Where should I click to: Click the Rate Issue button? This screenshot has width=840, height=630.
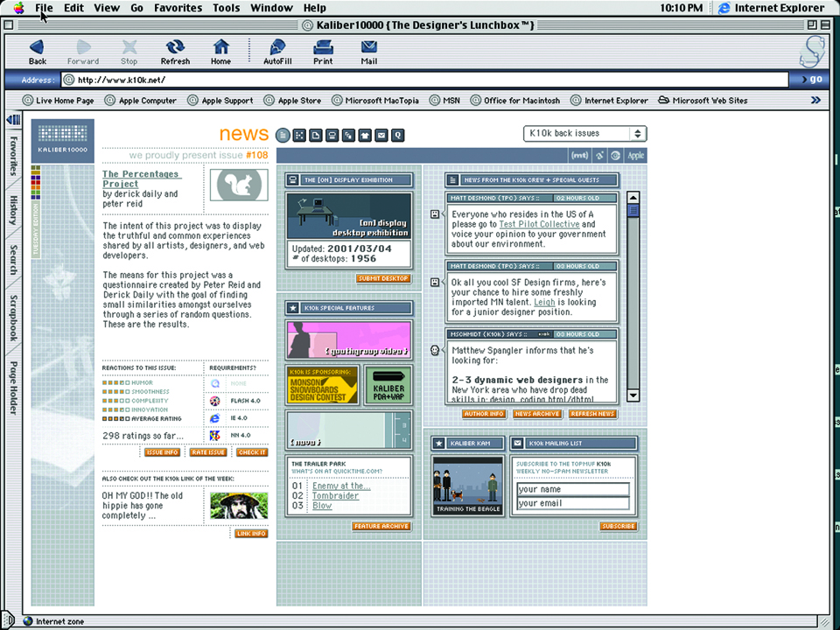(208, 452)
